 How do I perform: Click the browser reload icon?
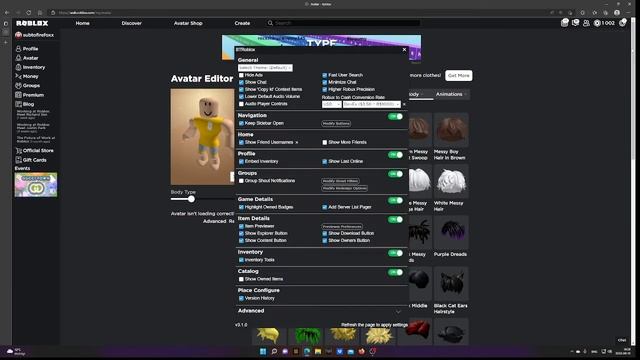click(29, 13)
